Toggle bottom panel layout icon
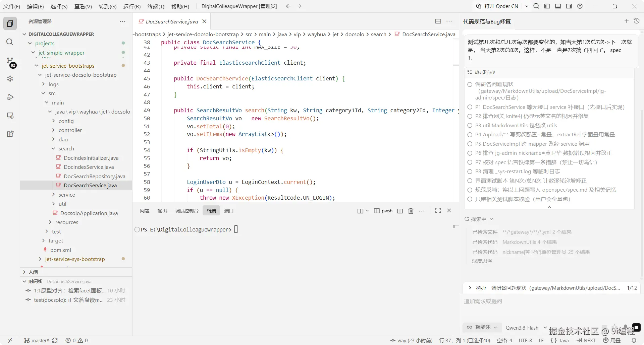The width and height of the screenshot is (644, 345). [x=558, y=6]
